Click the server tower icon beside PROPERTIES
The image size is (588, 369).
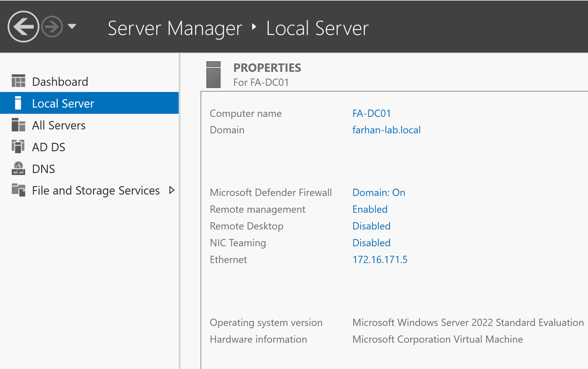pos(214,74)
